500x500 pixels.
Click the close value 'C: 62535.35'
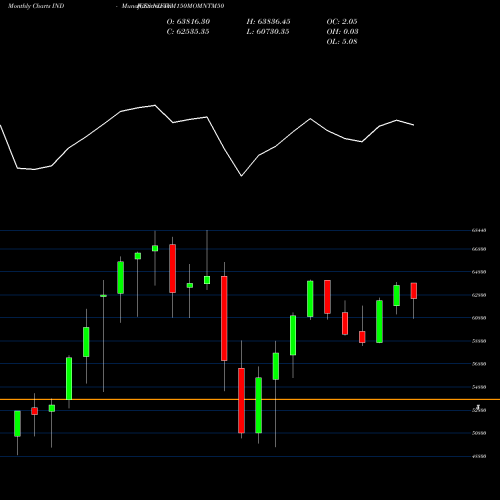188,32
